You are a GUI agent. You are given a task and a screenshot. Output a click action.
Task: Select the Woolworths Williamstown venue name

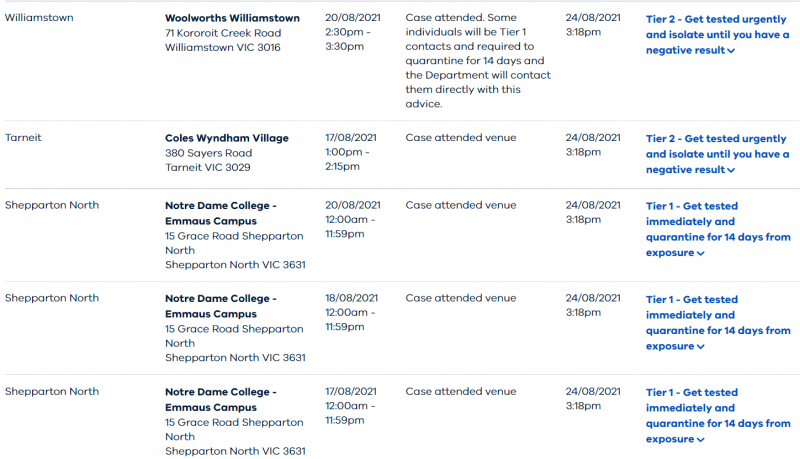coord(232,18)
